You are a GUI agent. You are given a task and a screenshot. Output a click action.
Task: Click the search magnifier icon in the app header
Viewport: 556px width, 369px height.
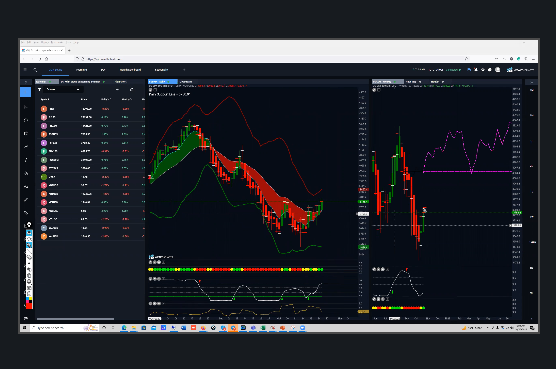tap(35, 69)
